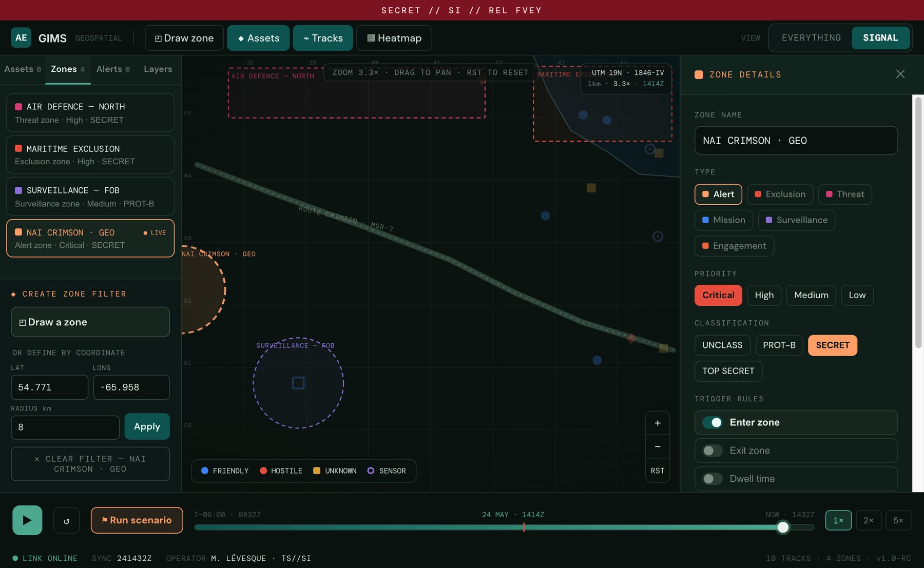Screen dimensions: 924x568
Task: Select NAI CRIMSON · GEO zone card
Action: click(90, 239)
